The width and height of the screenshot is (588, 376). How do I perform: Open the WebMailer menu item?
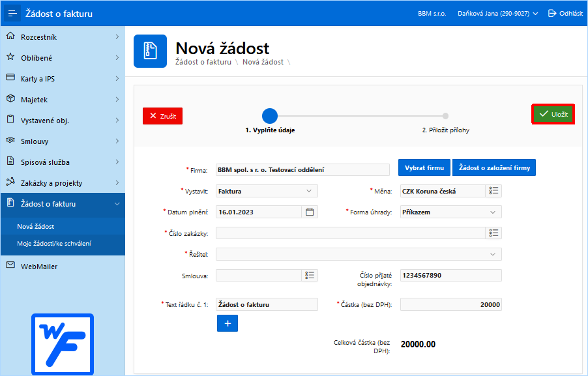click(63, 267)
